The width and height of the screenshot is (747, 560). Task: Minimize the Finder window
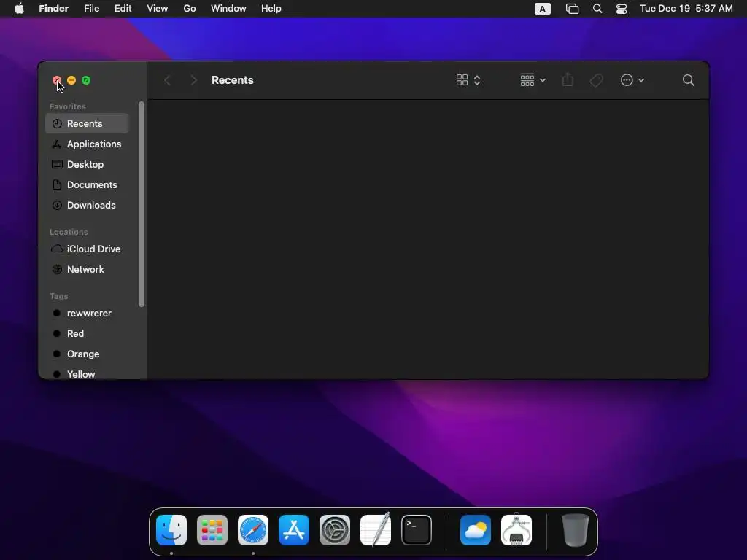pyautogui.click(x=71, y=80)
